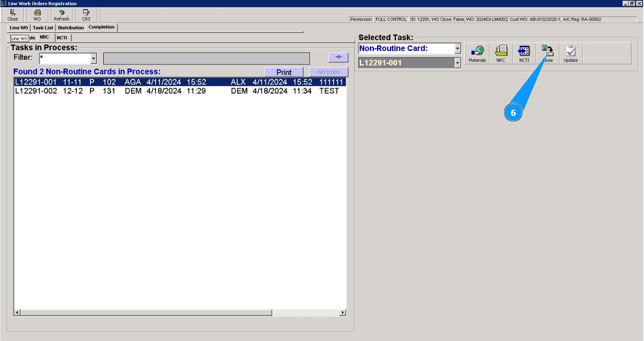Click the No Used button
Viewport: 644px width, 341px height.
[328, 72]
